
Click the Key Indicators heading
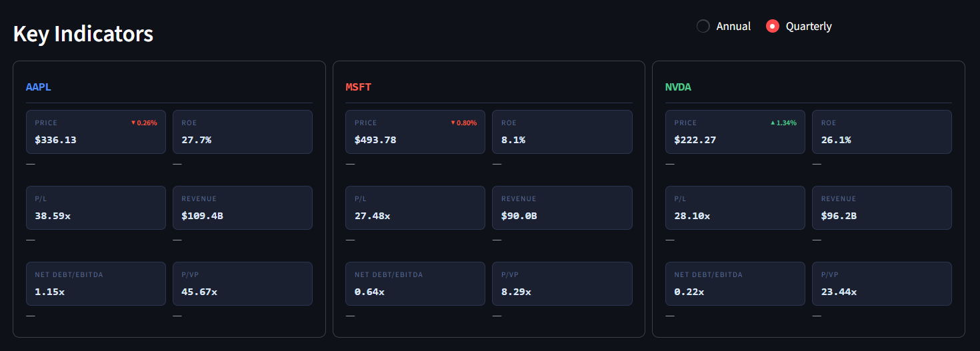click(83, 33)
